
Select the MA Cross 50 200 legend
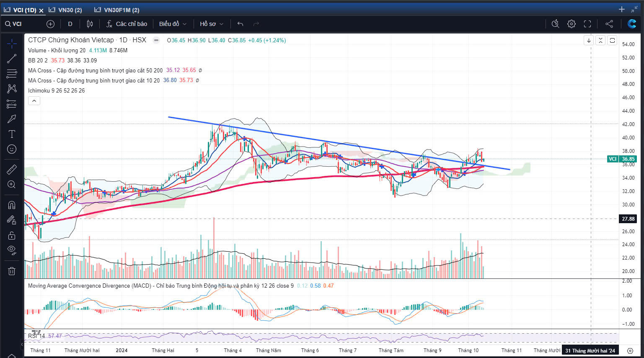pyautogui.click(x=95, y=70)
